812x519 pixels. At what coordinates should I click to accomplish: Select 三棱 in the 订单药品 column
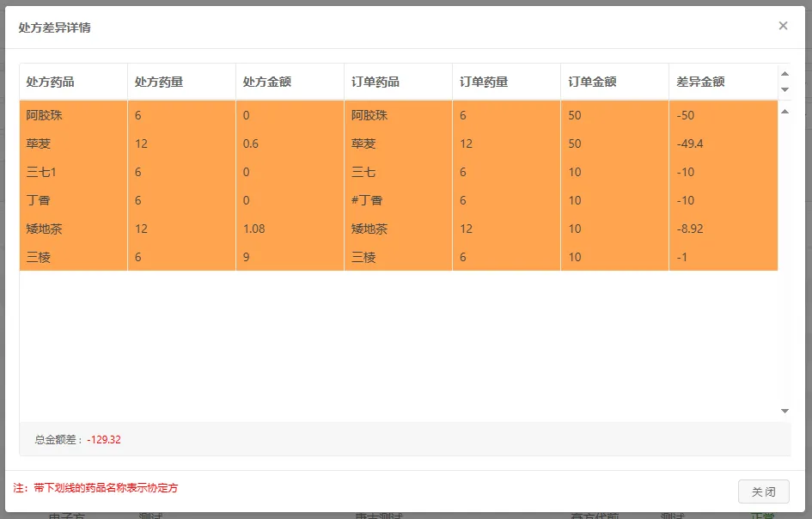[x=363, y=257]
